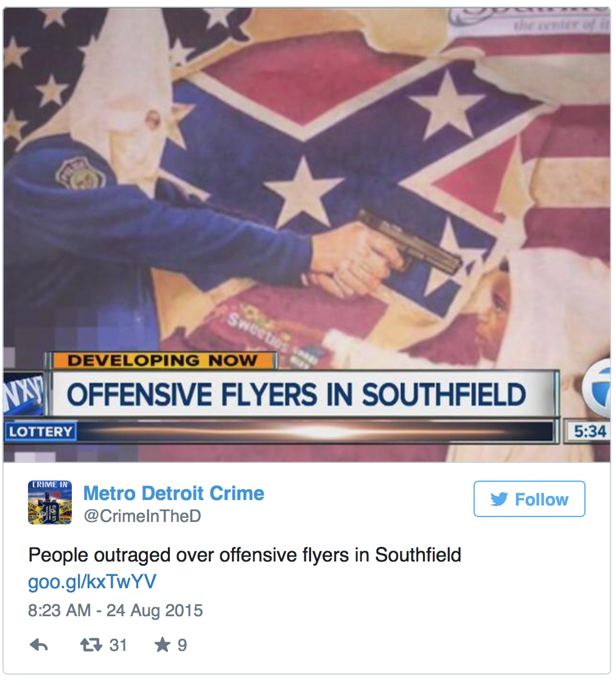The width and height of the screenshot is (616, 685).
Task: Click the Lottery ticker label
Action: click(x=41, y=431)
